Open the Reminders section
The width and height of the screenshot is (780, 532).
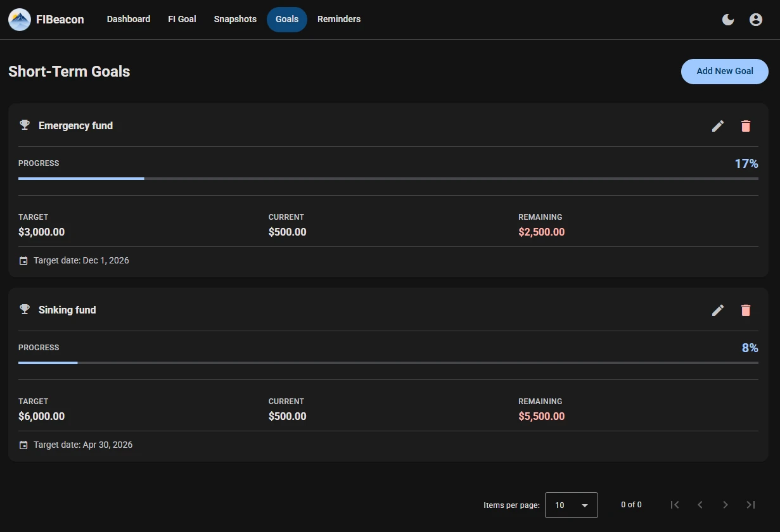coord(339,19)
